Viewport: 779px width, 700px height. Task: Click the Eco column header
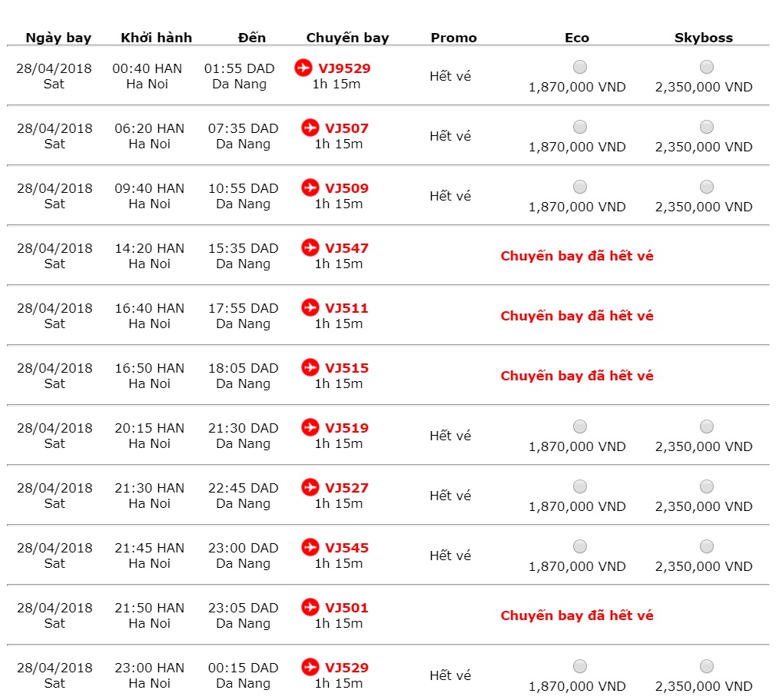click(577, 38)
